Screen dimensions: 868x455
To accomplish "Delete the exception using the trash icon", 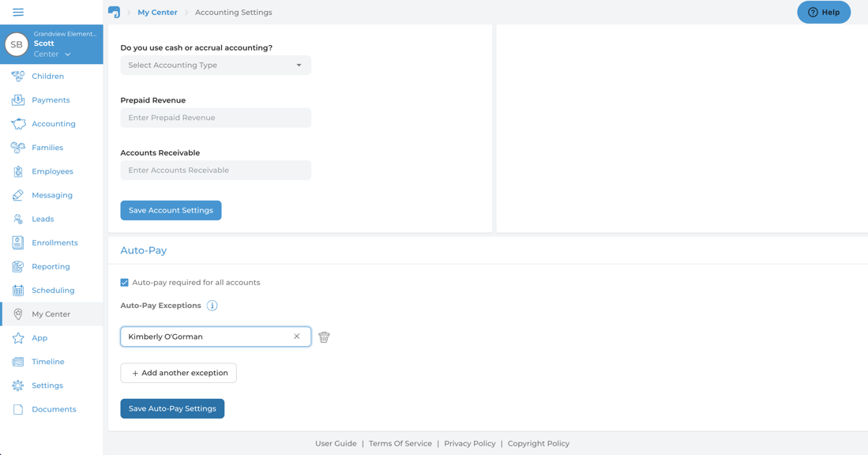I will (324, 337).
